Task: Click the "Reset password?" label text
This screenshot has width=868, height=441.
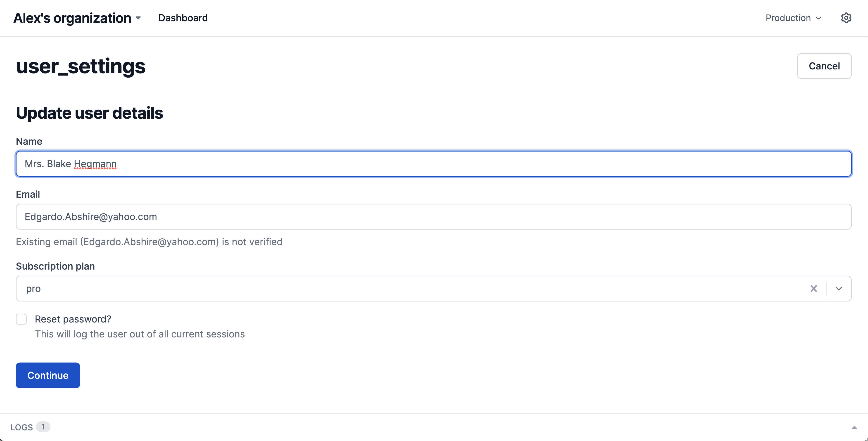Action: click(x=73, y=319)
